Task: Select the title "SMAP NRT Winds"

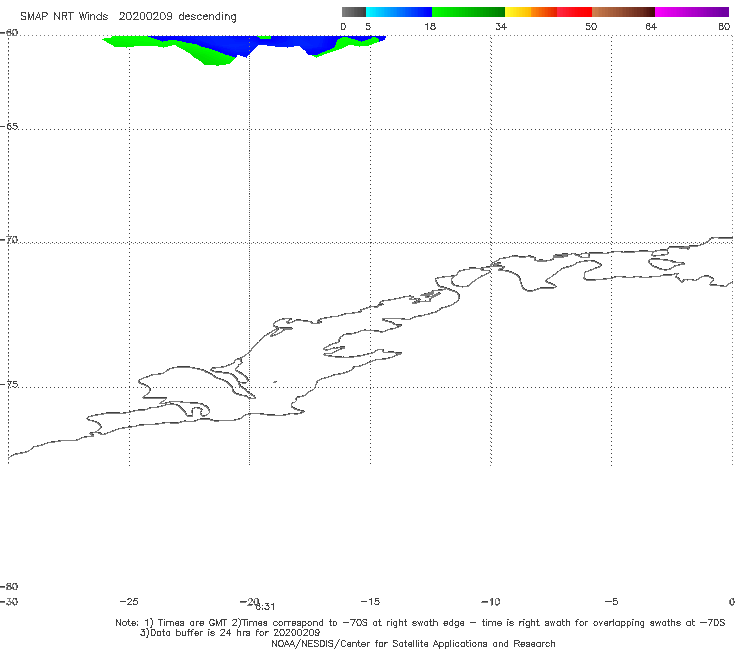Action: click(64, 17)
